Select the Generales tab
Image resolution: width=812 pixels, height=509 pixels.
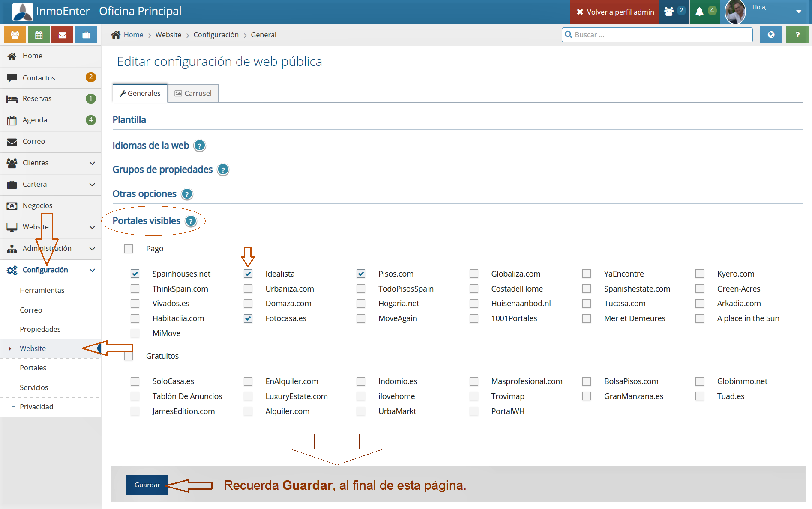(x=140, y=93)
